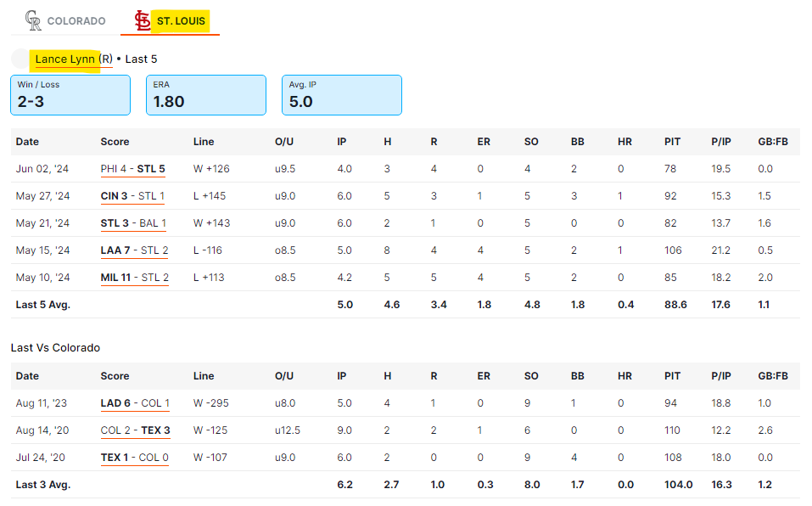
Task: Click the Date header in Last 5 table
Action: pos(27,142)
